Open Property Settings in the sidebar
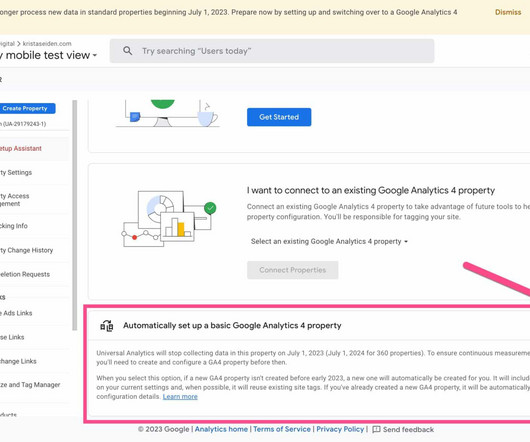Viewport: 530px width, 442px height. [x=34, y=173]
